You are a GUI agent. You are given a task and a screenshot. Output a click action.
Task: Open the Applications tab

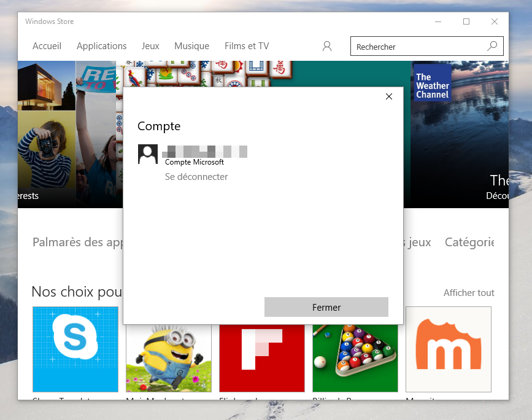click(x=101, y=46)
